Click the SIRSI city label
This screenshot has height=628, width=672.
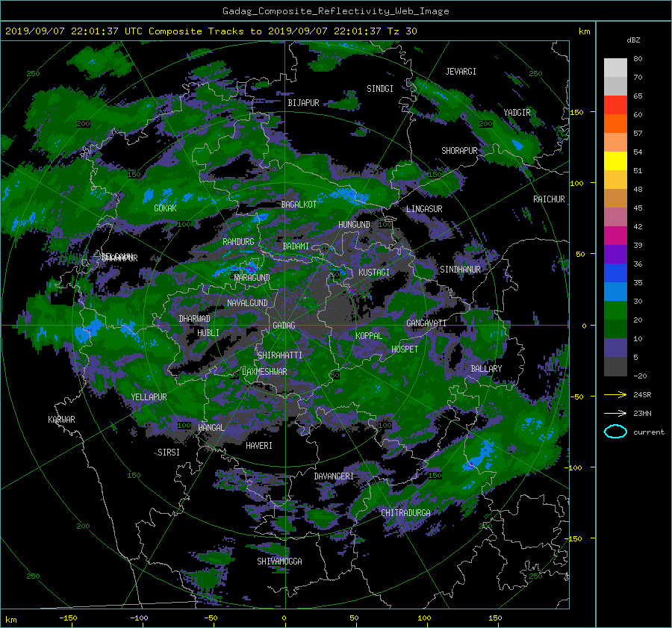pyautogui.click(x=169, y=453)
